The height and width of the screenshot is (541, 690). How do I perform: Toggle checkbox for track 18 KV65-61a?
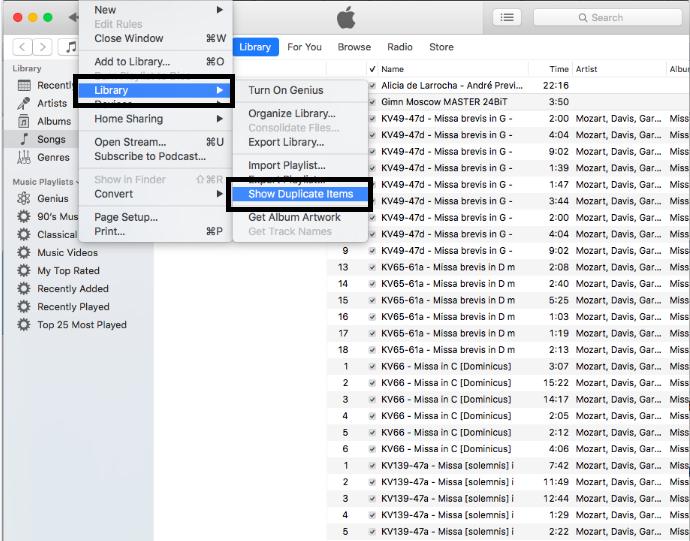(372, 350)
